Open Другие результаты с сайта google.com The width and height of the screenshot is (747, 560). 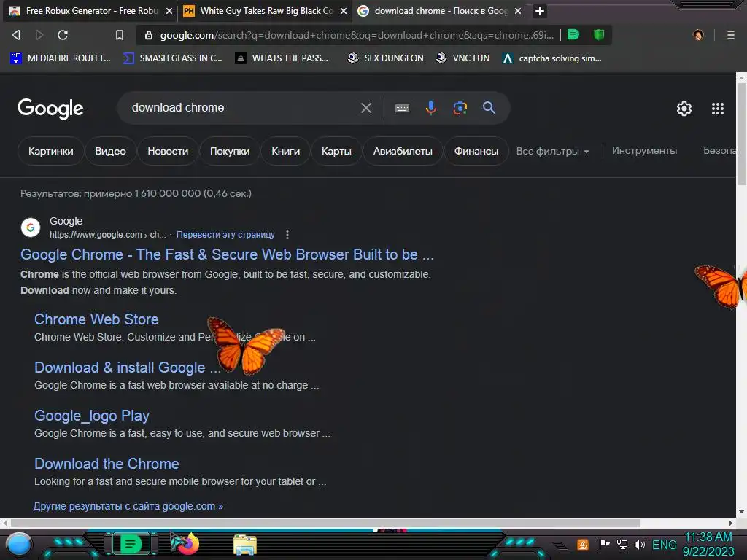click(128, 506)
